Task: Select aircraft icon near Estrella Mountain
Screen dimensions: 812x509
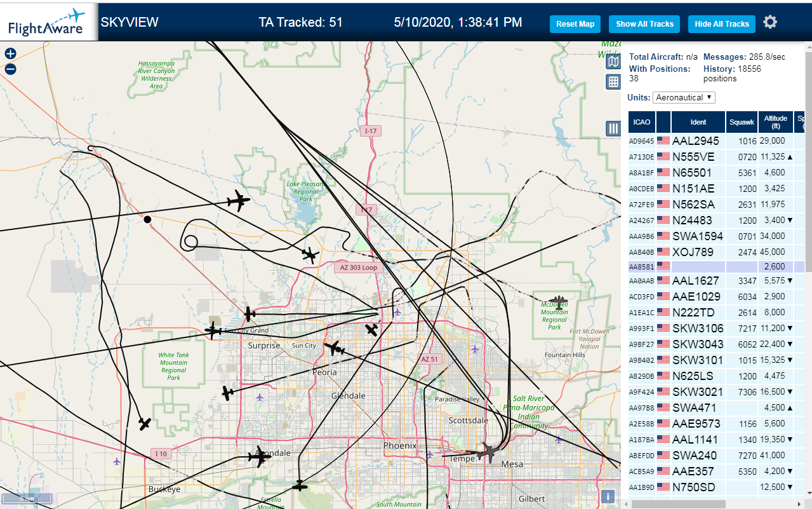Action: [x=300, y=486]
